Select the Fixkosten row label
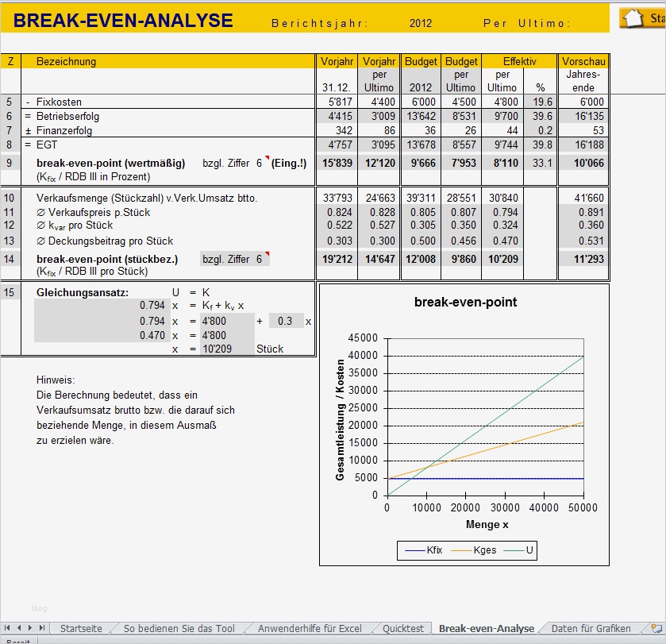666x644 pixels. pos(59,102)
